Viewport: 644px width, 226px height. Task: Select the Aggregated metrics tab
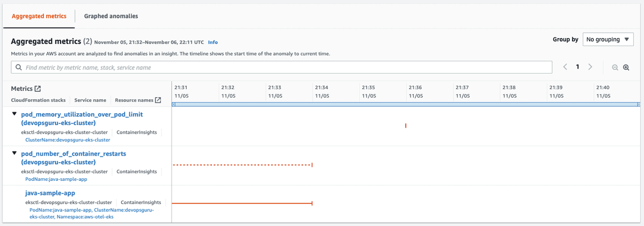click(x=39, y=16)
